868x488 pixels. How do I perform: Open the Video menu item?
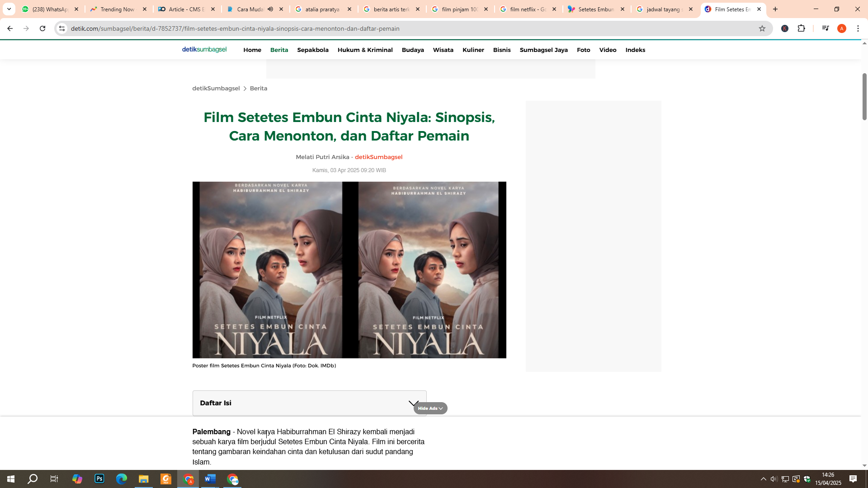point(608,50)
